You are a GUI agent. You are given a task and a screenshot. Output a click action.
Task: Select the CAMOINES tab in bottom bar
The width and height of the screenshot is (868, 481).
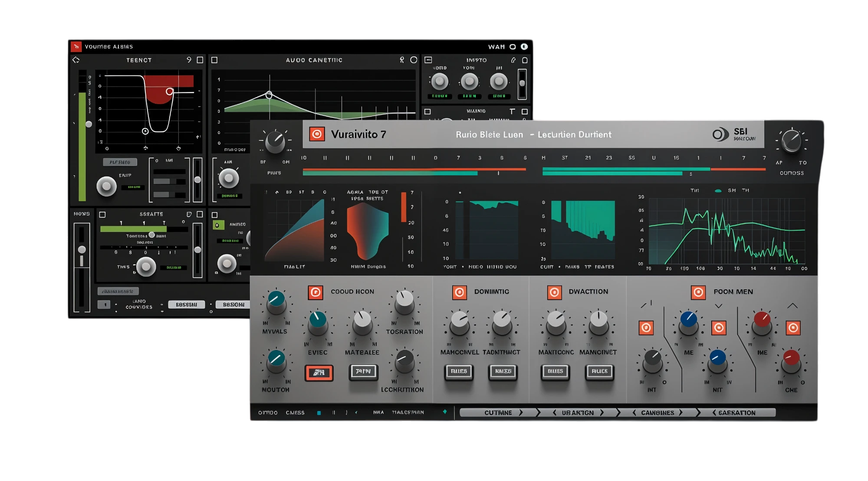pyautogui.click(x=658, y=412)
